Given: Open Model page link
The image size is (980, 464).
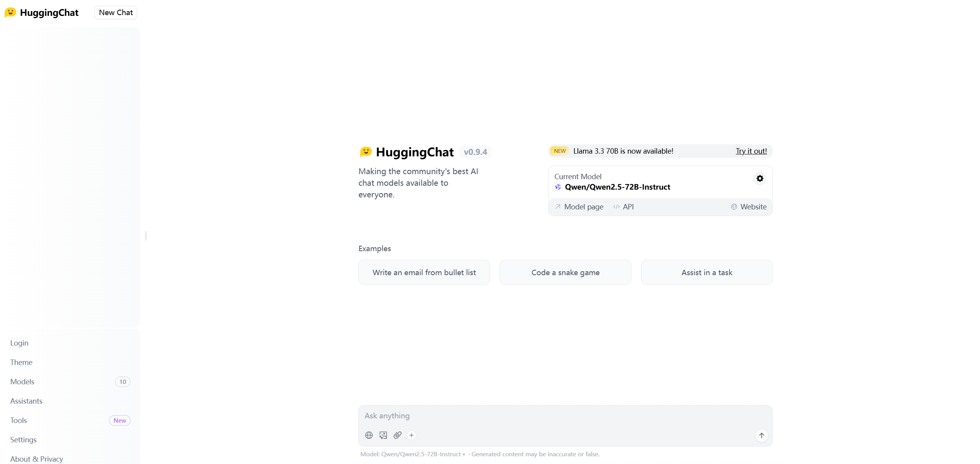Looking at the screenshot, I should click(x=579, y=207).
